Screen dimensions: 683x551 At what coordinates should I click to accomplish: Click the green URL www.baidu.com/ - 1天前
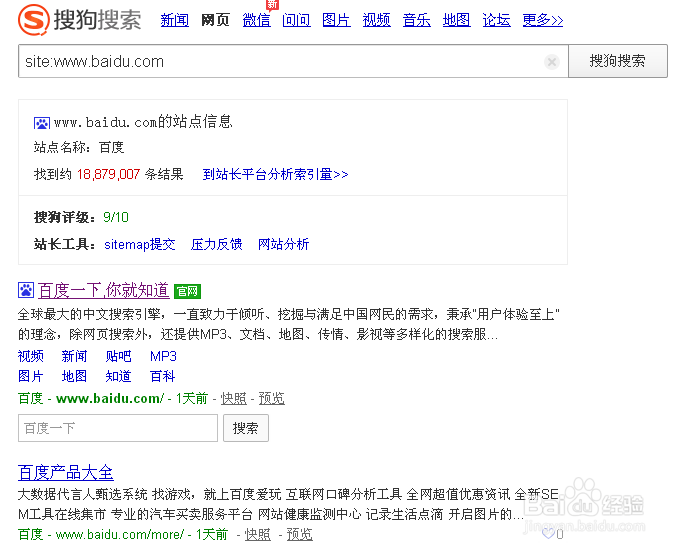132,398
